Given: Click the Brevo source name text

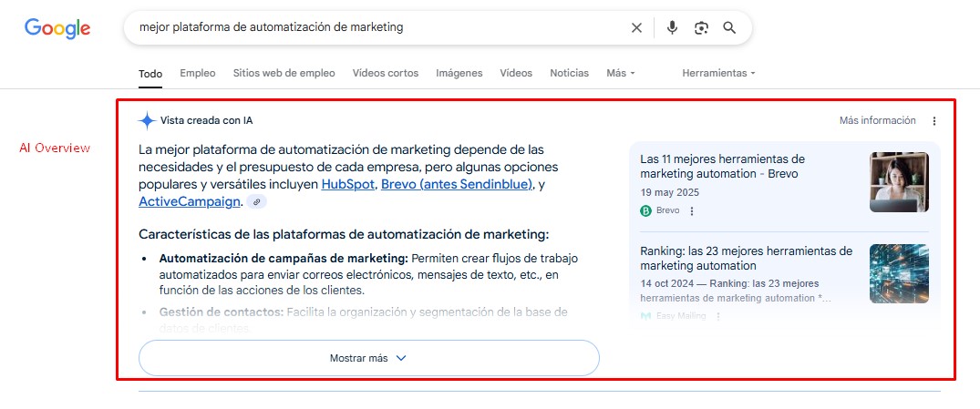Looking at the screenshot, I should point(667,211).
